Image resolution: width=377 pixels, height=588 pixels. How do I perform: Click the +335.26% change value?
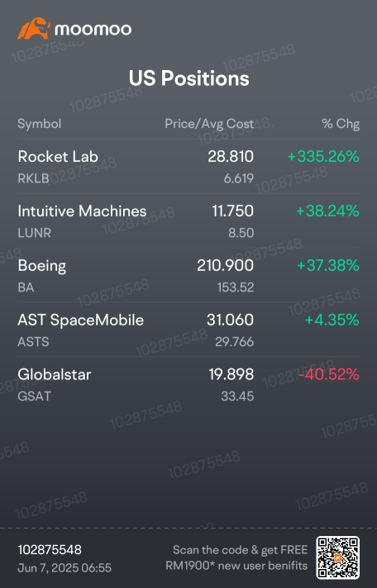pos(323,156)
